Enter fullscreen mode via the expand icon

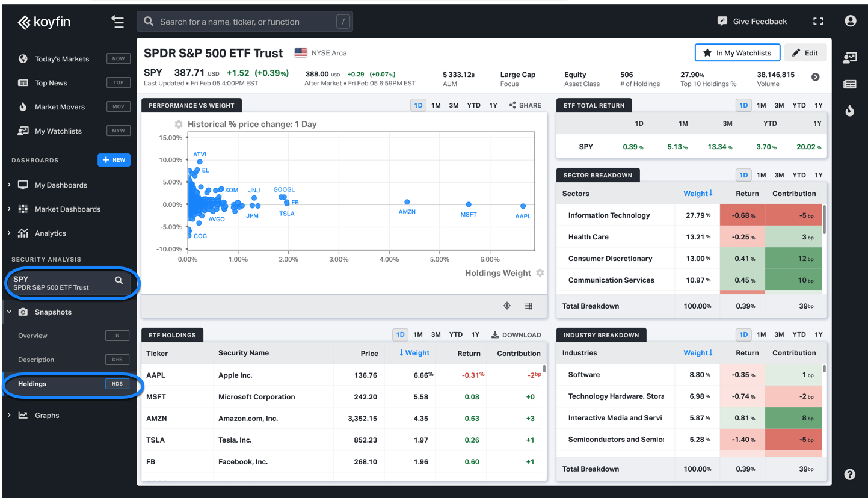tap(818, 20)
